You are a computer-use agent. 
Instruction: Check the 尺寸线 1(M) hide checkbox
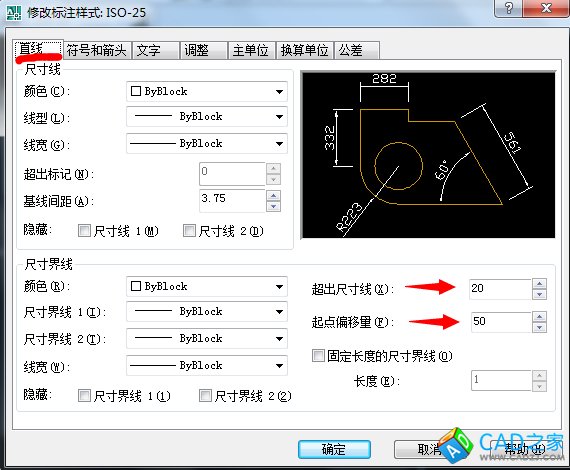84,230
